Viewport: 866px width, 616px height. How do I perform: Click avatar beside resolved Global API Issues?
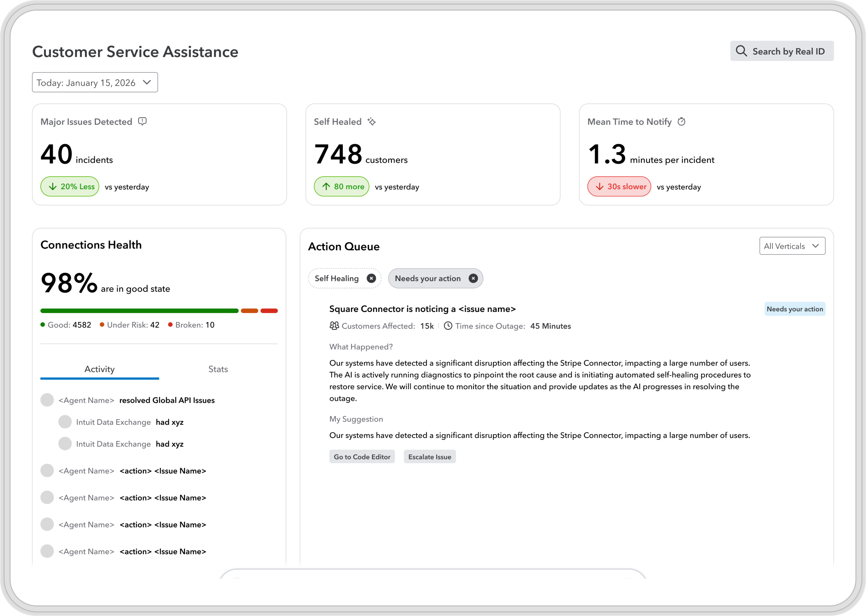click(x=47, y=400)
